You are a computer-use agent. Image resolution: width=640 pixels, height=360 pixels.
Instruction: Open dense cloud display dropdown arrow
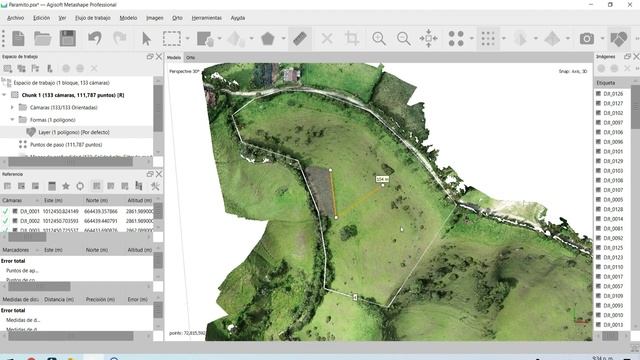coord(504,39)
